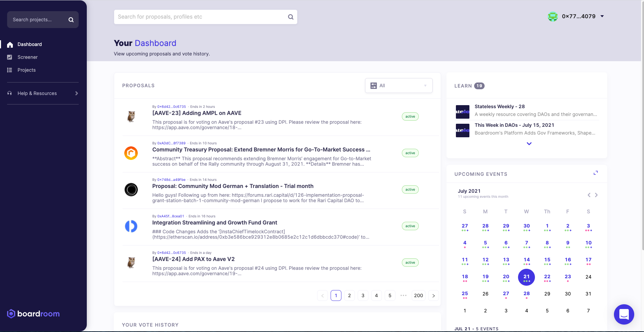
Task: Select July 25 on the calendar
Action: 465,294
